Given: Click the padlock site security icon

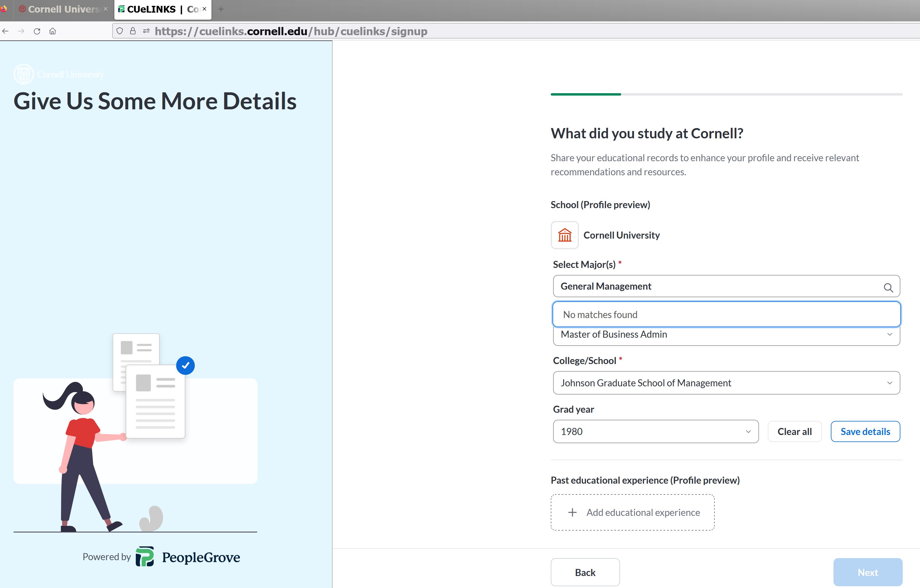Looking at the screenshot, I should pyautogui.click(x=133, y=31).
